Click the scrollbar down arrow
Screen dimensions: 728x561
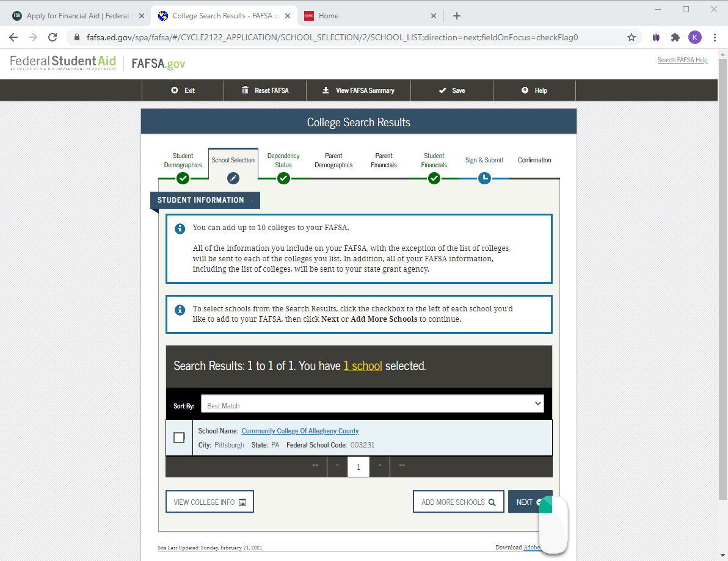[723, 556]
